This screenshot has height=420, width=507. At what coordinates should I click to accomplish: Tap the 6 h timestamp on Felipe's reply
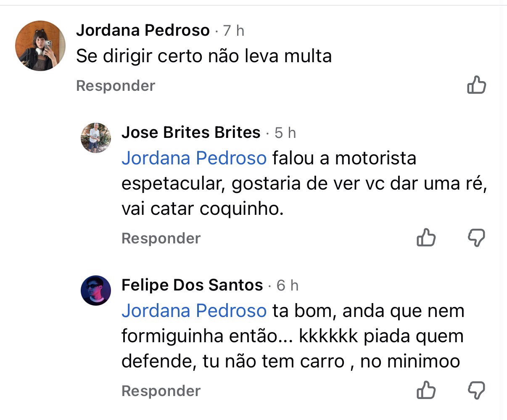pyautogui.click(x=288, y=285)
